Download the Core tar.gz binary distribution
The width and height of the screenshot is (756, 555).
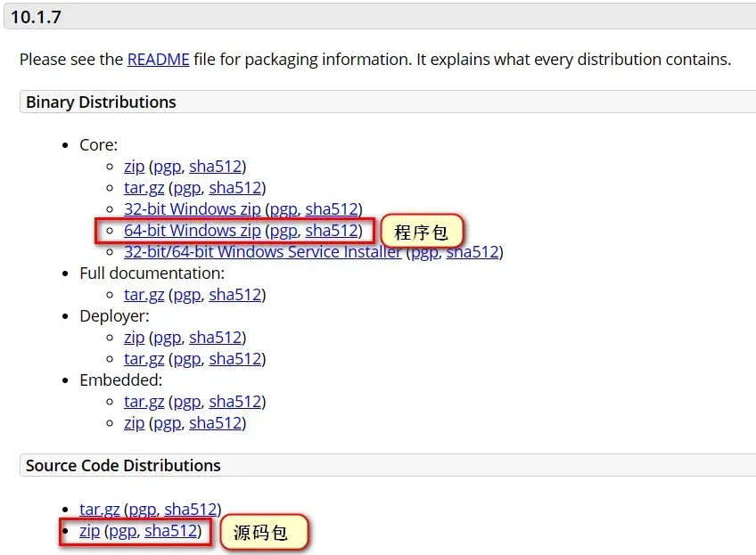pyautogui.click(x=144, y=188)
